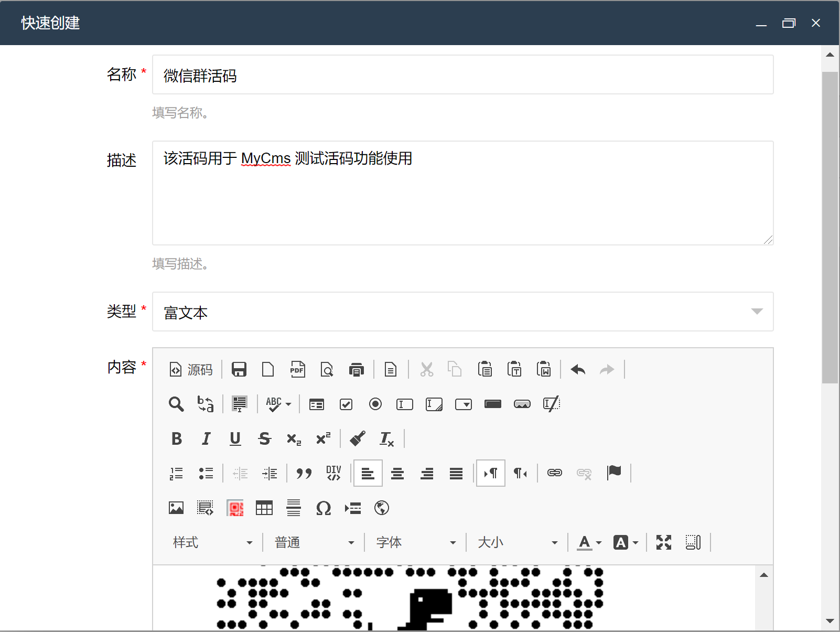The height and width of the screenshot is (632, 840).
Task: Click the Replace icon
Action: [x=206, y=404]
